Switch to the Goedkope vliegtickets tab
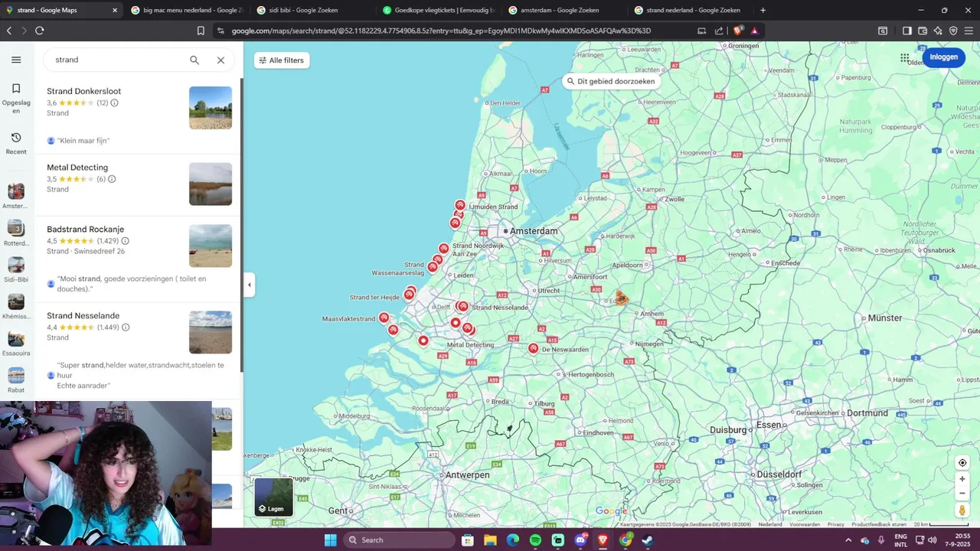Image resolution: width=980 pixels, height=551 pixels. [x=440, y=10]
